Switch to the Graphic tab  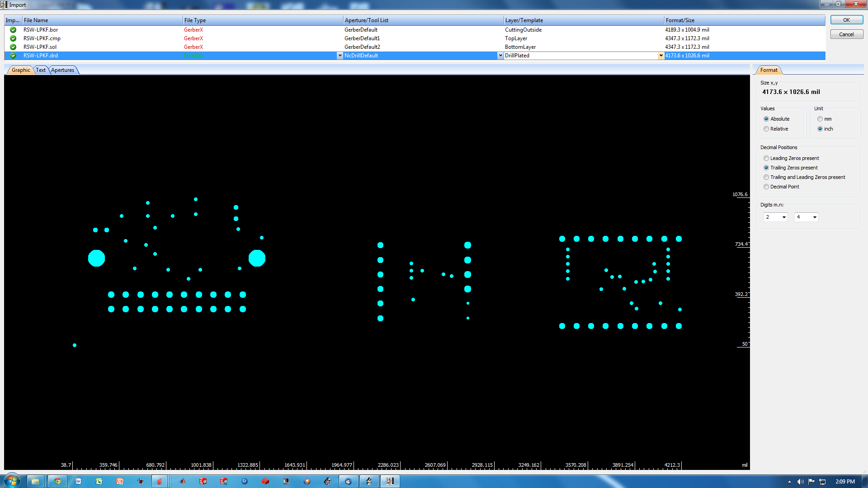[x=21, y=70]
